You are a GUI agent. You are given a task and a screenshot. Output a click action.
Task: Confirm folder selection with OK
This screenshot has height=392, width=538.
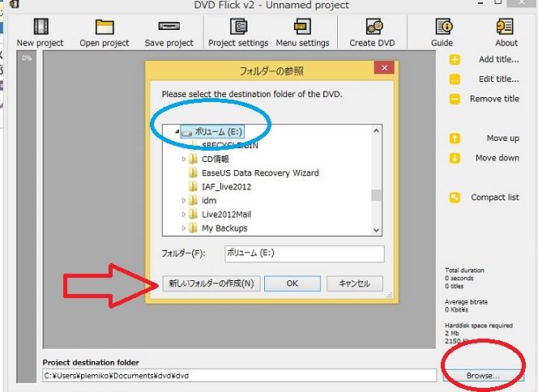pos(292,283)
